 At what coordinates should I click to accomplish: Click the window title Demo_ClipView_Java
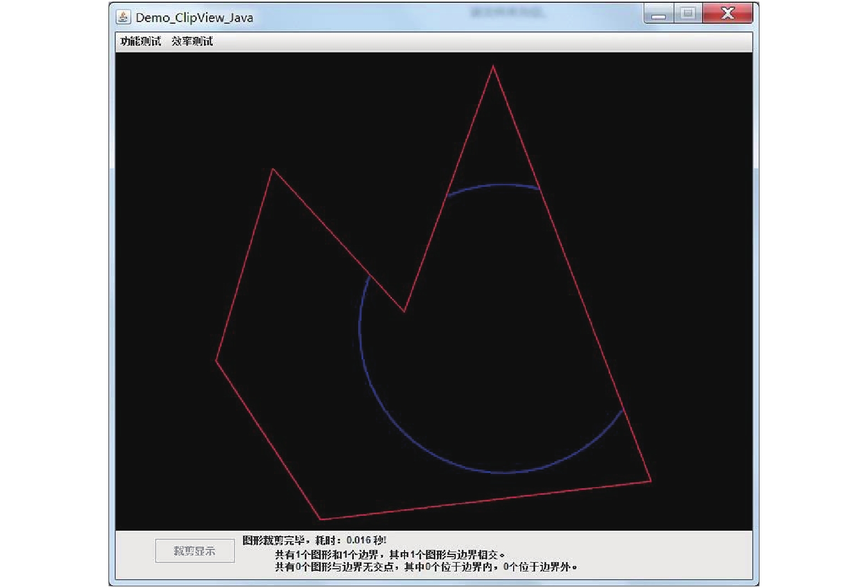pyautogui.click(x=195, y=18)
